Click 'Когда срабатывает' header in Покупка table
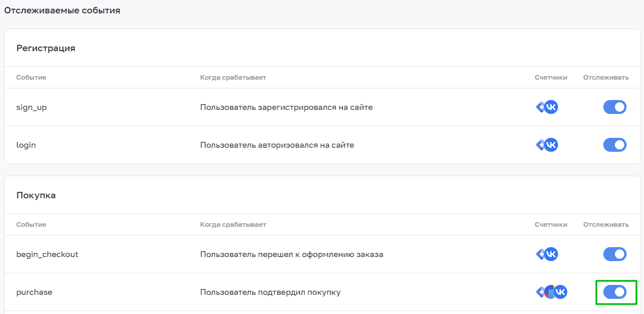The image size is (644, 314). (x=233, y=224)
